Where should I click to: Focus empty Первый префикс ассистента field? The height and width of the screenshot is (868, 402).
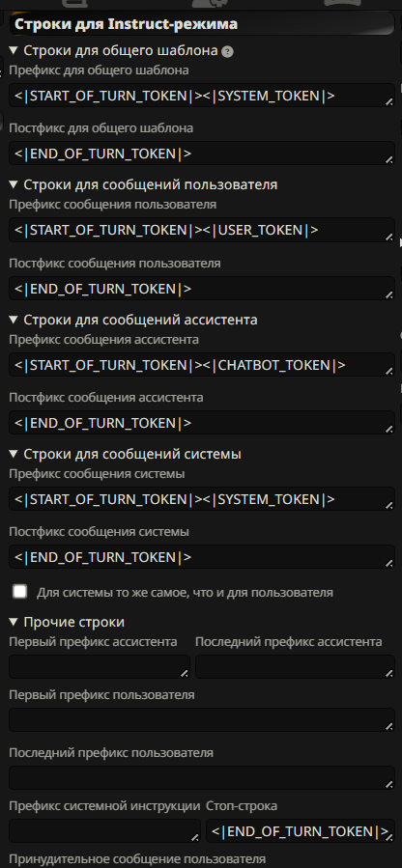click(100, 666)
